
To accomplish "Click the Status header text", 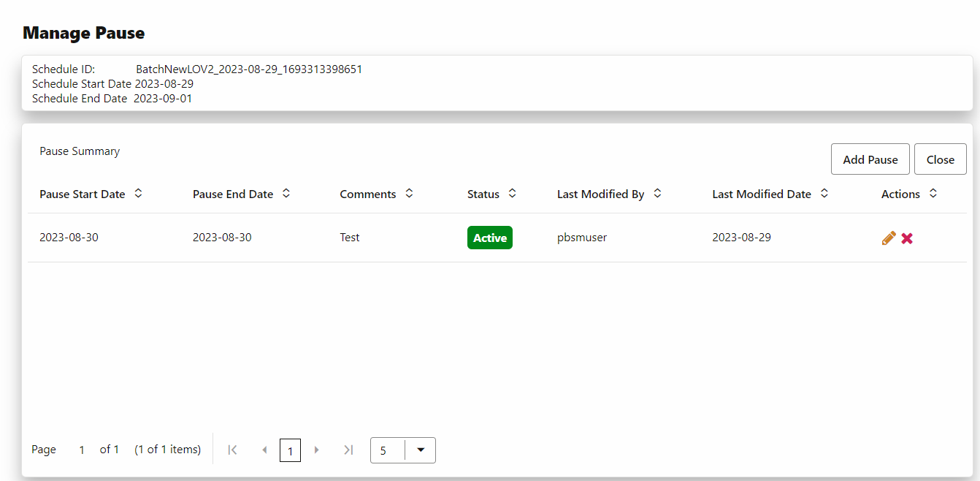I will pos(483,194).
